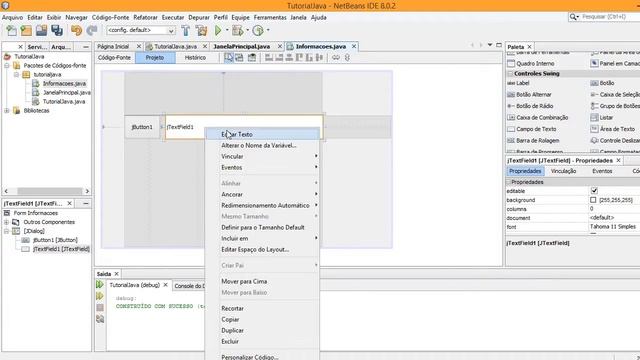Pick Caixa de Combinação from the palette
Image resolution: width=640 pixels, height=360 pixels.
point(538,118)
